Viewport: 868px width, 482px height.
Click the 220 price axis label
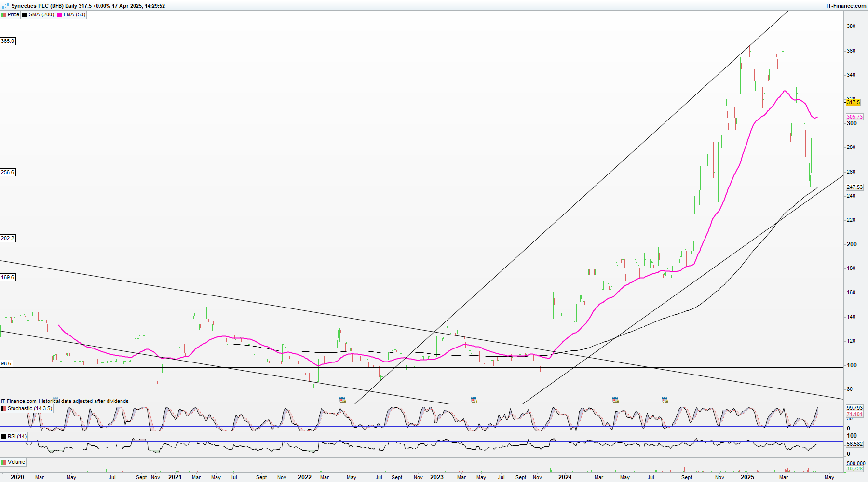point(851,220)
